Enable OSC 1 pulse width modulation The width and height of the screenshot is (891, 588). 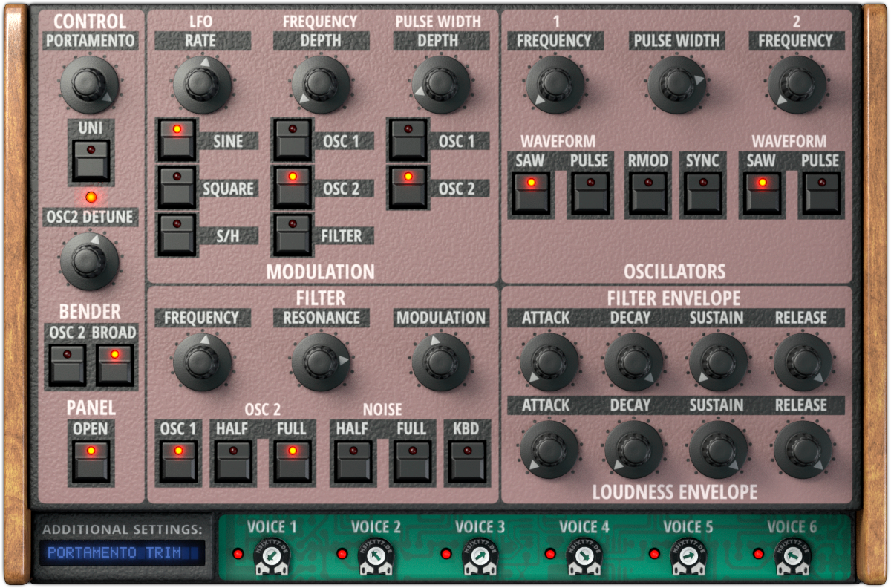click(x=408, y=138)
